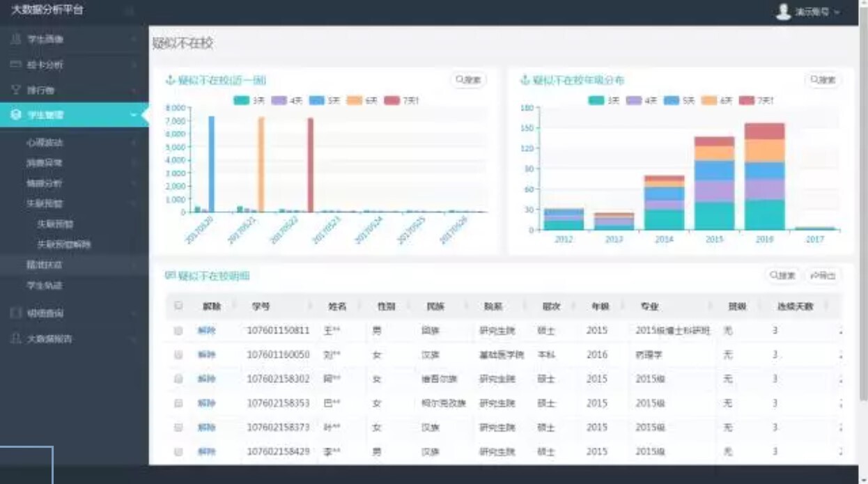The image size is (868, 484).
Task: Click the anchor icon beside 疑似不在校年级分布 title
Action: click(x=525, y=80)
